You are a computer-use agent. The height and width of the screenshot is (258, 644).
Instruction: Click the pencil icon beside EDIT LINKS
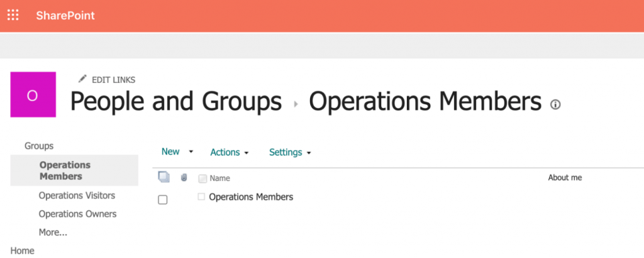[82, 78]
